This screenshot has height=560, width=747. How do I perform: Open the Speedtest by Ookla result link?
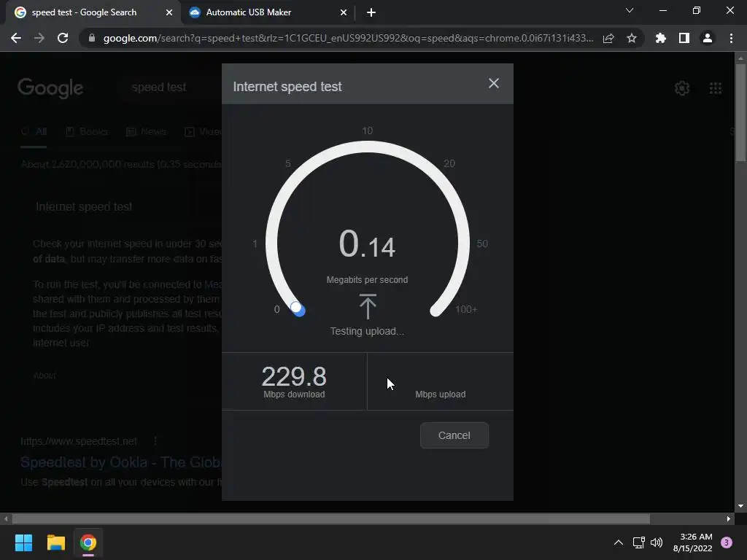coord(121,462)
